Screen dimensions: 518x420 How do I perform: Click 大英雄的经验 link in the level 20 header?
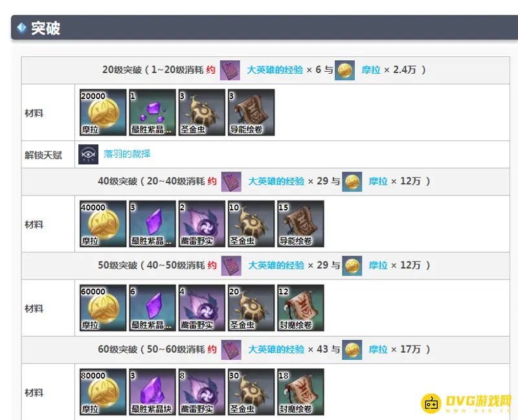[275, 70]
